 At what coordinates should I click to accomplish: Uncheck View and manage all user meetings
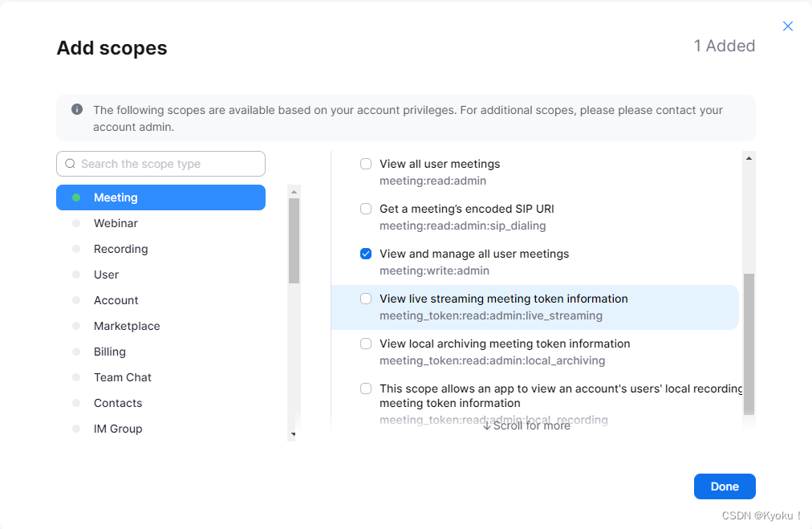366,254
